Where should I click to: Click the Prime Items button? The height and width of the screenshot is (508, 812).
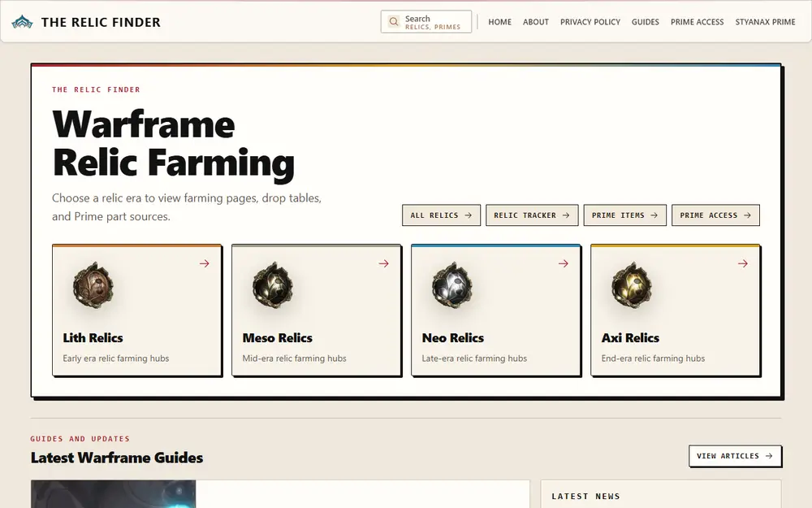coord(625,215)
